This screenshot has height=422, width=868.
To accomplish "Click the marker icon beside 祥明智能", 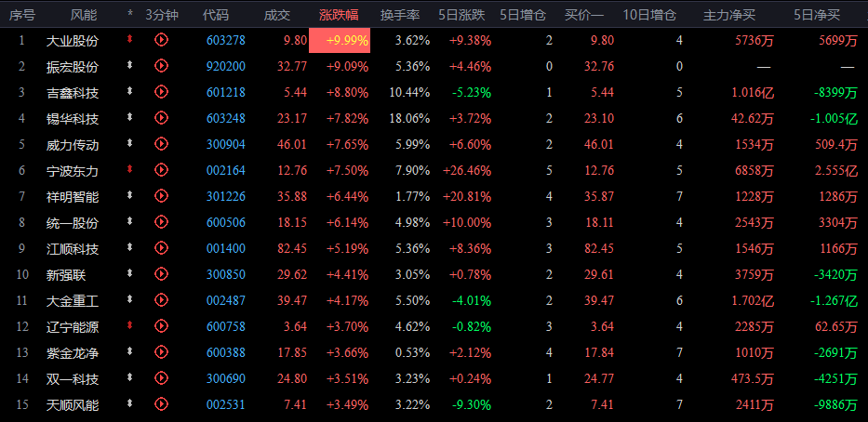I will point(130,194).
